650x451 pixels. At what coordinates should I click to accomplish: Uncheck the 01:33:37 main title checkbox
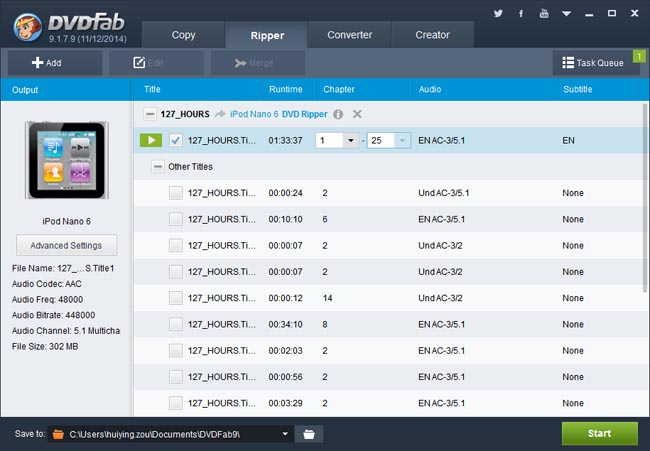point(176,140)
